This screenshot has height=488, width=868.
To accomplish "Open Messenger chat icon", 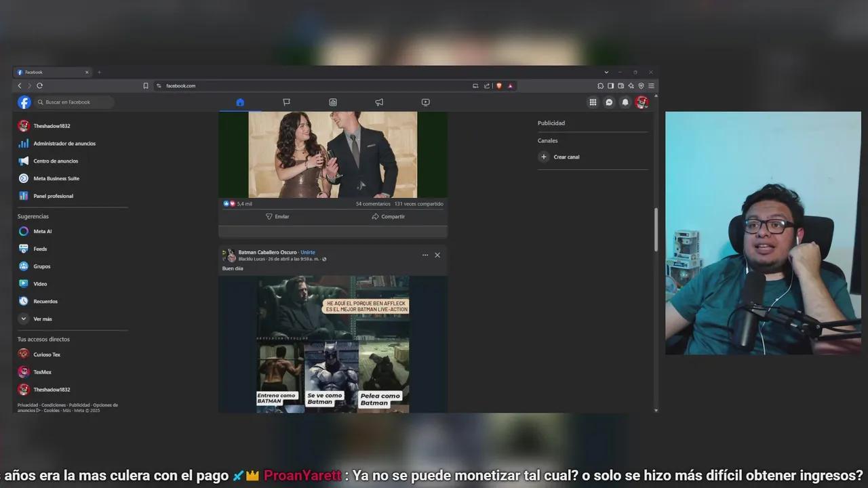I will (x=609, y=102).
